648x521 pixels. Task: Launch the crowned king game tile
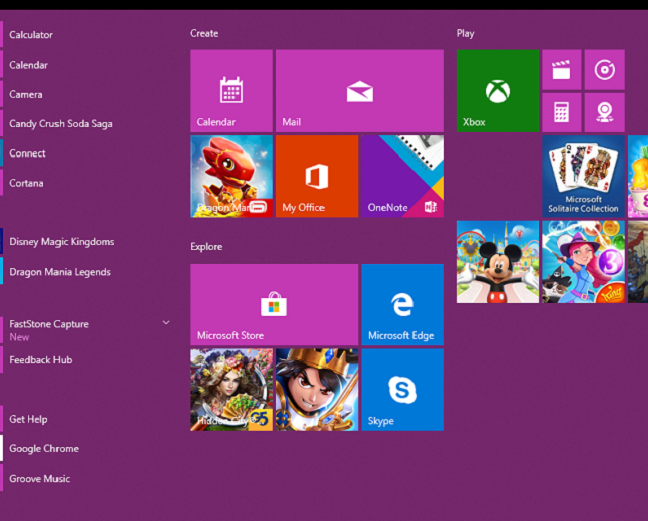(x=317, y=390)
